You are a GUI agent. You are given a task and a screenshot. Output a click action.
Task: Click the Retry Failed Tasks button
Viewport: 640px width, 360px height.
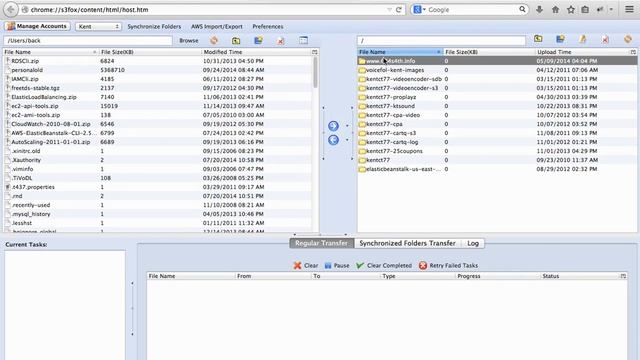448,265
